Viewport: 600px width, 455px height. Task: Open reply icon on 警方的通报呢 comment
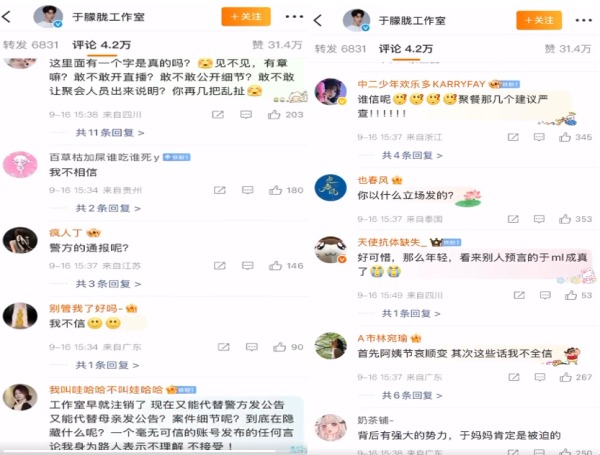tap(247, 266)
